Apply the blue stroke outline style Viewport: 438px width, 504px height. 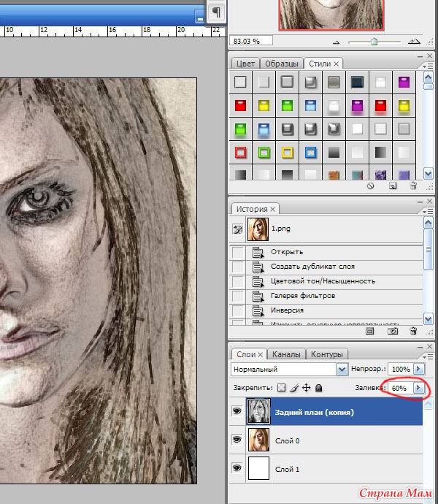(x=310, y=153)
